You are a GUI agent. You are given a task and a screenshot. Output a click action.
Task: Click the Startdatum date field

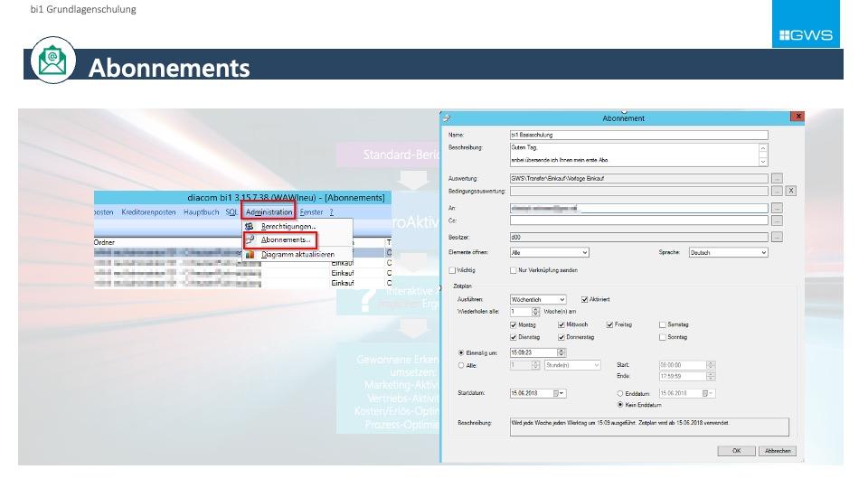tap(538, 393)
